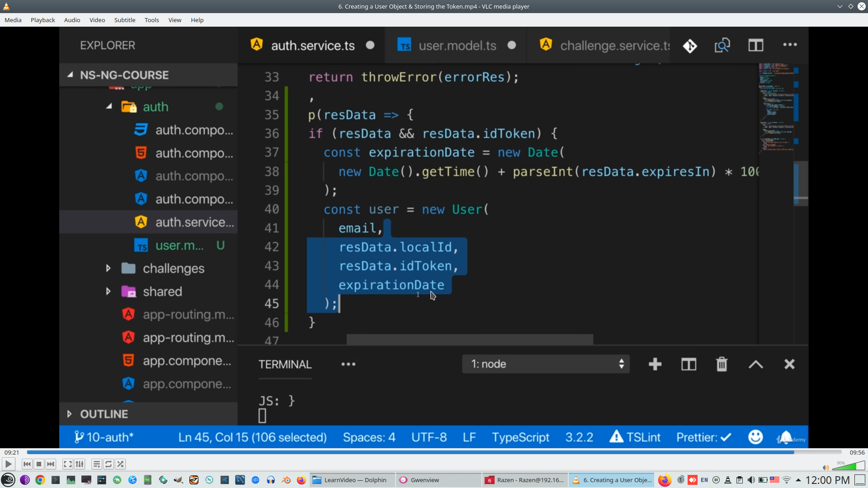Open the Subtitle menu
Image resolution: width=868 pixels, height=488 pixels.
[x=124, y=20]
